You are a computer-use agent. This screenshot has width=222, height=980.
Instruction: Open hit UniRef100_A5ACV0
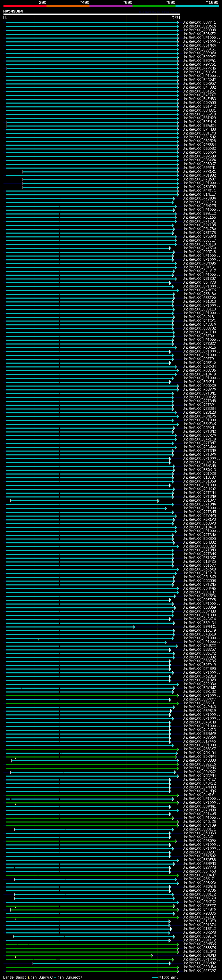(x=199, y=72)
